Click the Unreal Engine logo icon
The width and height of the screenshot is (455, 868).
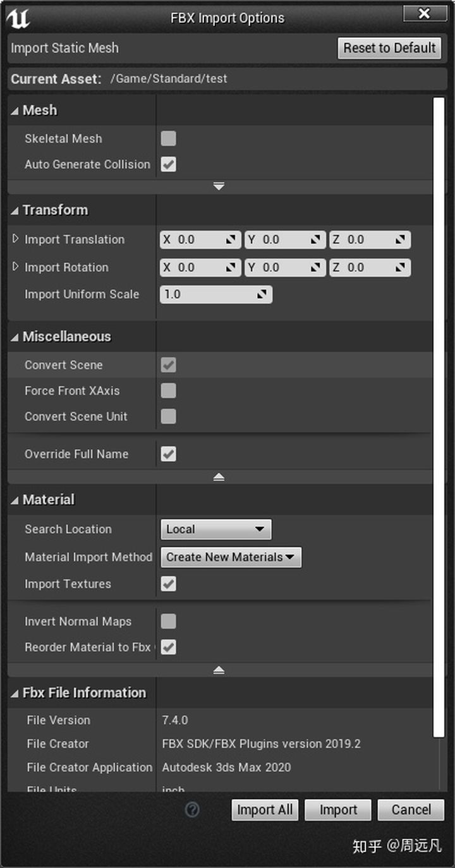(x=19, y=19)
